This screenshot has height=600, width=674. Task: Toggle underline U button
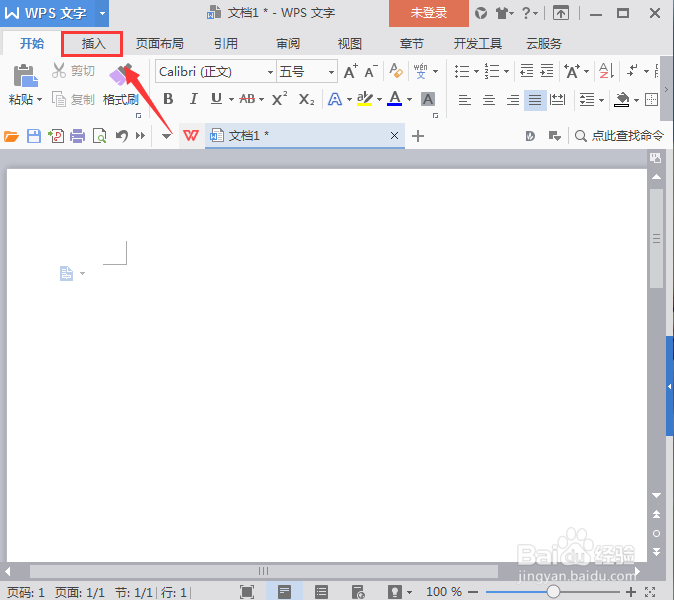point(216,99)
